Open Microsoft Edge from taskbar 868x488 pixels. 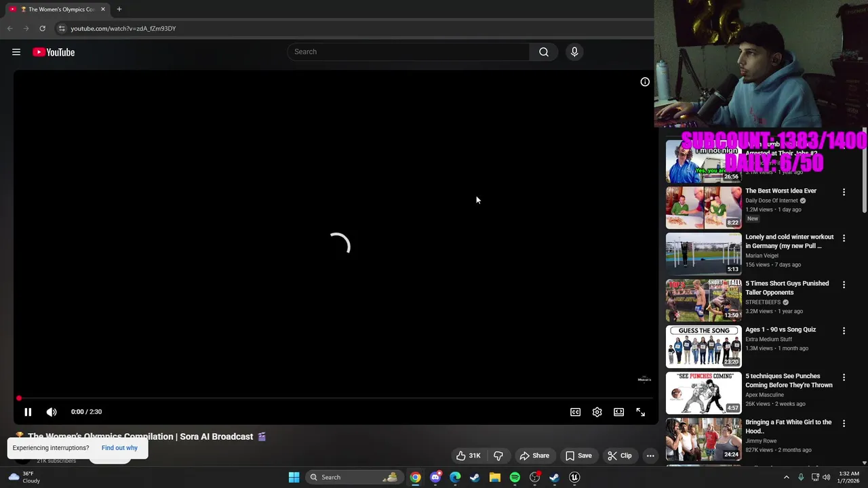click(455, 477)
